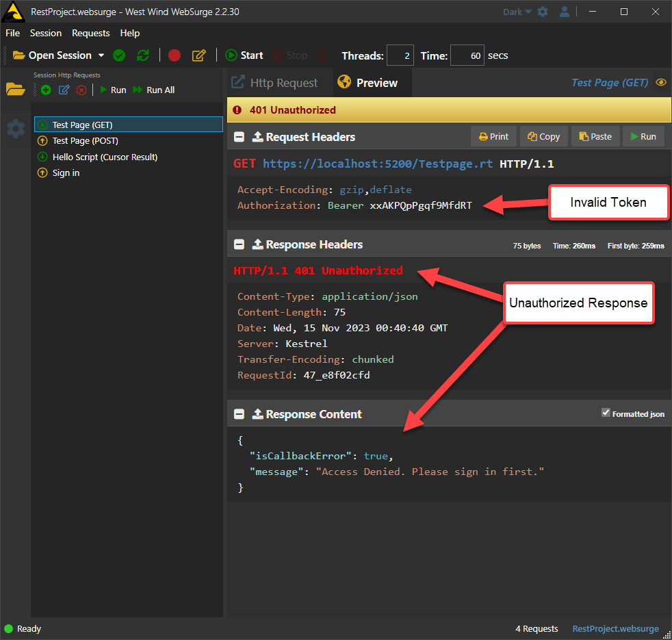The height and width of the screenshot is (640, 672).
Task: Click the 'HTTP/1.1 401 Unauthorized' status line
Action: click(318, 270)
